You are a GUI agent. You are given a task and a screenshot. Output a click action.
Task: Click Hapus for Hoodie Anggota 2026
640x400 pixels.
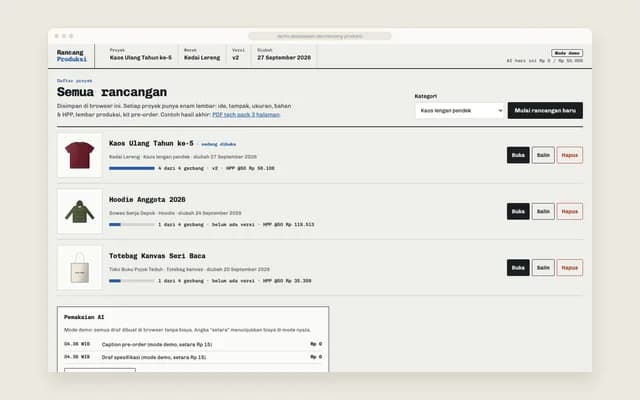coord(570,211)
